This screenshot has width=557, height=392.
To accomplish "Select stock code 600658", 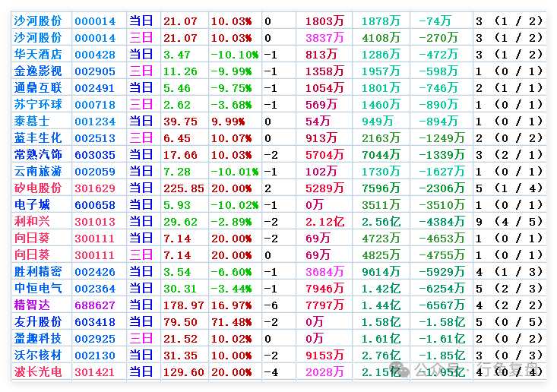I will click(x=95, y=205).
